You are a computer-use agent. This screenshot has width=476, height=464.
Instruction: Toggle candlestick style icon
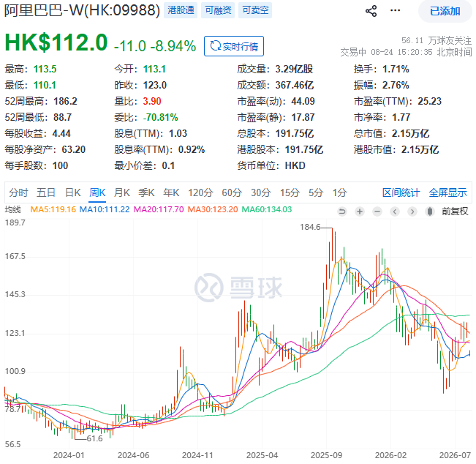(430, 212)
